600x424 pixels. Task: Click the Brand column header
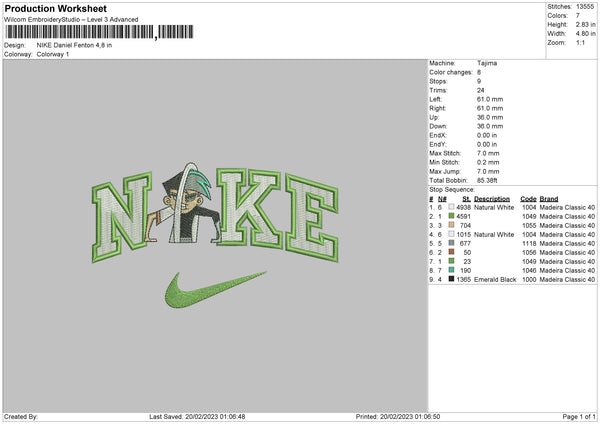tap(549, 199)
